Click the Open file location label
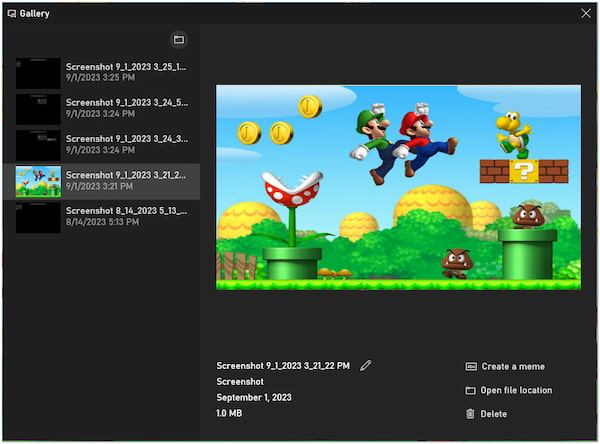This screenshot has height=444, width=600. pyautogui.click(x=516, y=391)
